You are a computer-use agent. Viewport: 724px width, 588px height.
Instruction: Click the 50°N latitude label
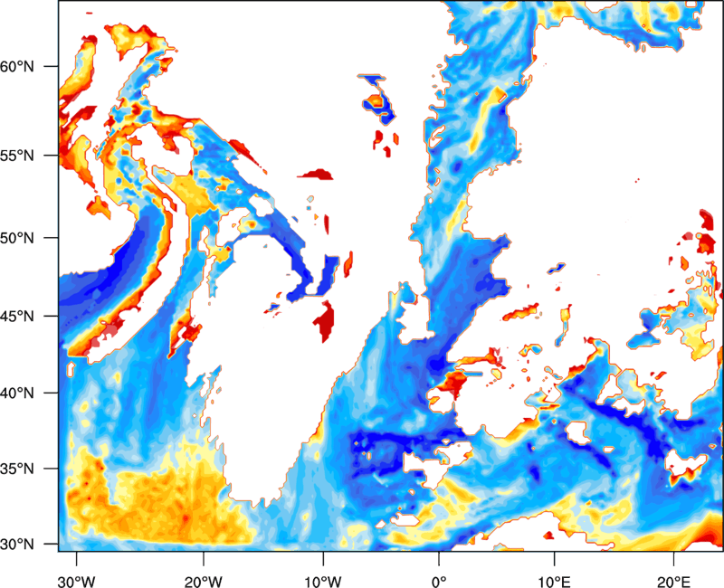coord(17,238)
